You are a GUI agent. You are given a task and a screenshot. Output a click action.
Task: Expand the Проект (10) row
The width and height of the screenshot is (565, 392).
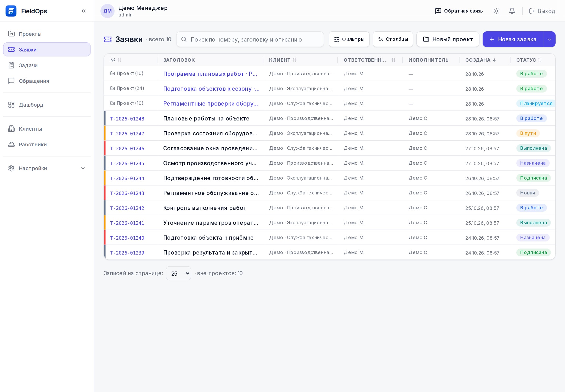[x=127, y=103]
